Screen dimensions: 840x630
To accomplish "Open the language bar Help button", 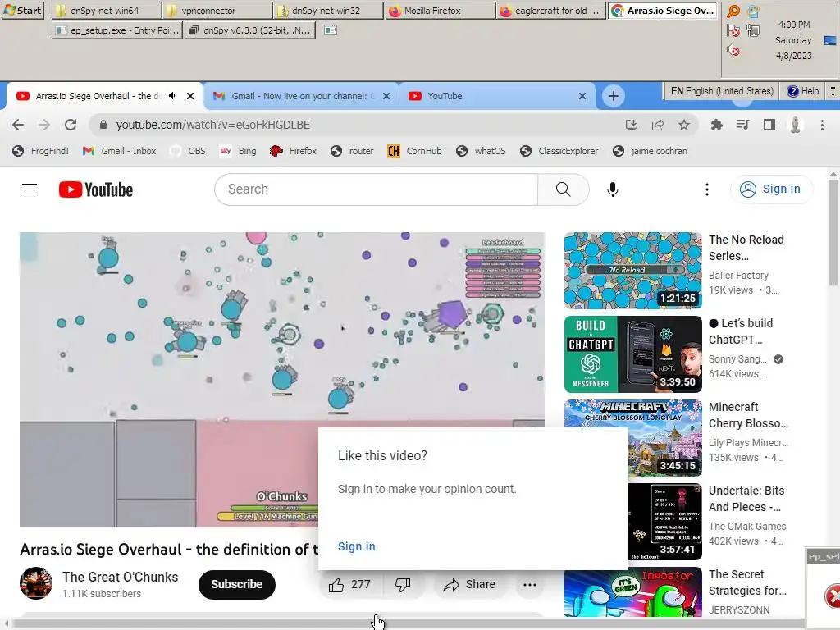I will (x=802, y=91).
